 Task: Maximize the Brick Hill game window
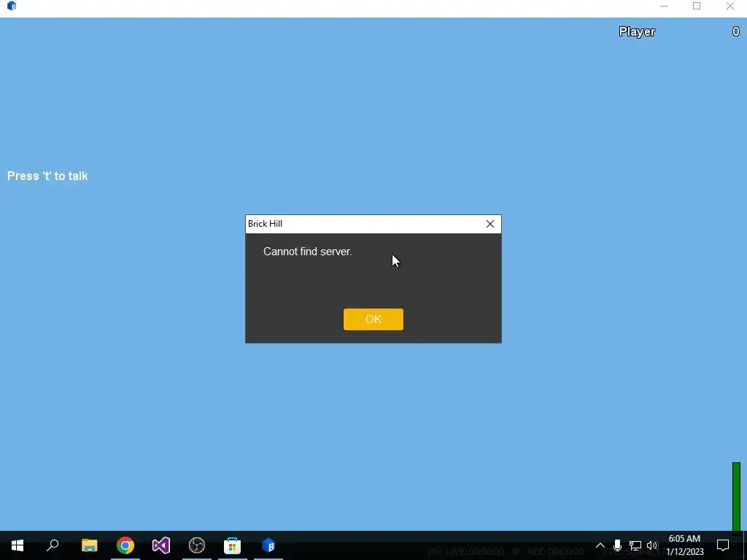click(x=697, y=6)
